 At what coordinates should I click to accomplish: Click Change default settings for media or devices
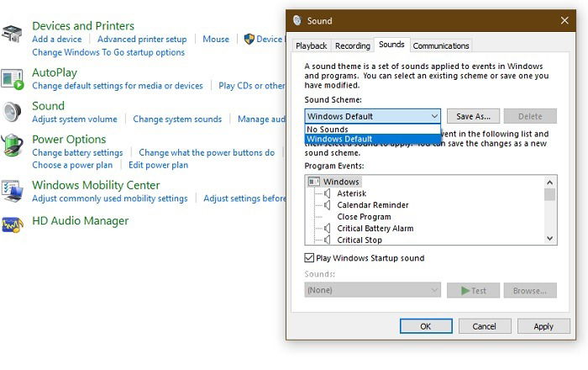117,86
